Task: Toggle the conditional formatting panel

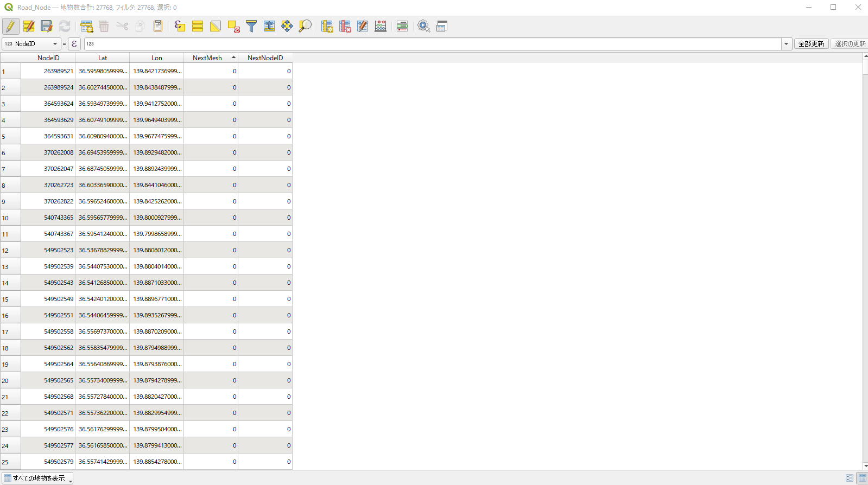Action: click(402, 26)
